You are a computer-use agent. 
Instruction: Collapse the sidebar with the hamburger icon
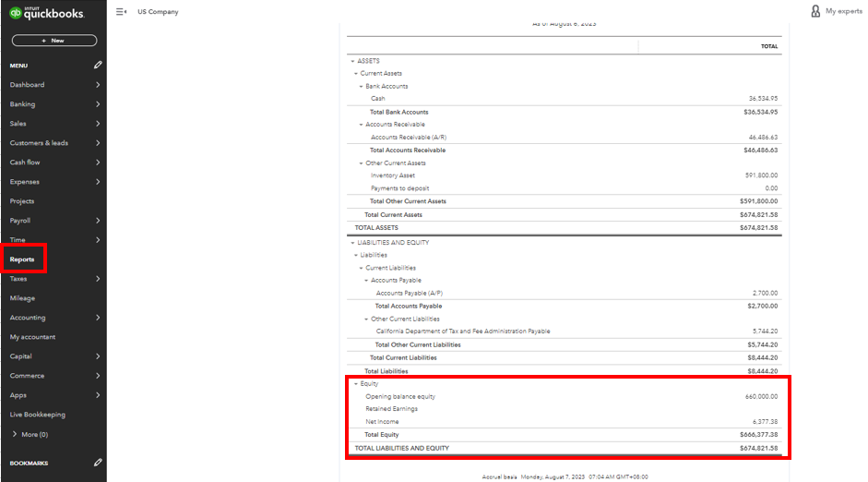tap(121, 12)
